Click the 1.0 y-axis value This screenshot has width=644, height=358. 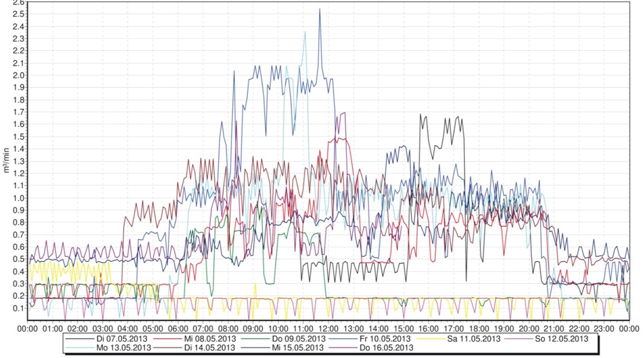[19, 198]
